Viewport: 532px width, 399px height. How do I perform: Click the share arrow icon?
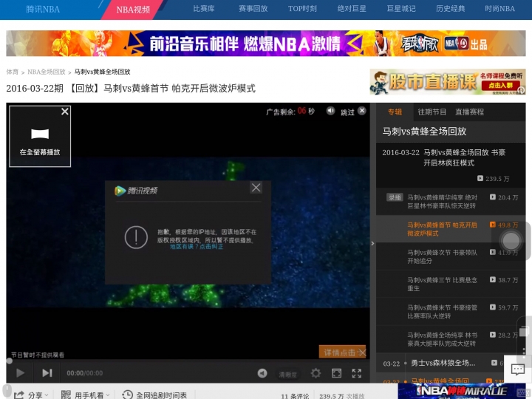pyautogui.click(x=18, y=395)
